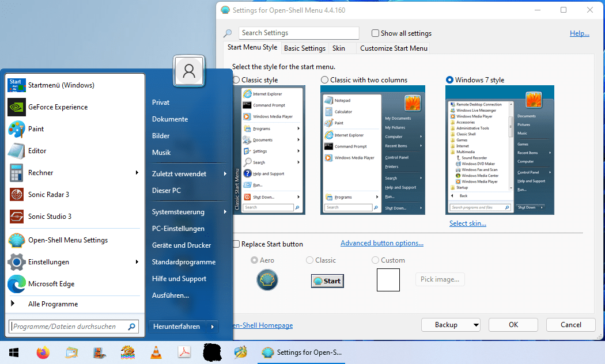Switch to the Skin tab

point(339,48)
